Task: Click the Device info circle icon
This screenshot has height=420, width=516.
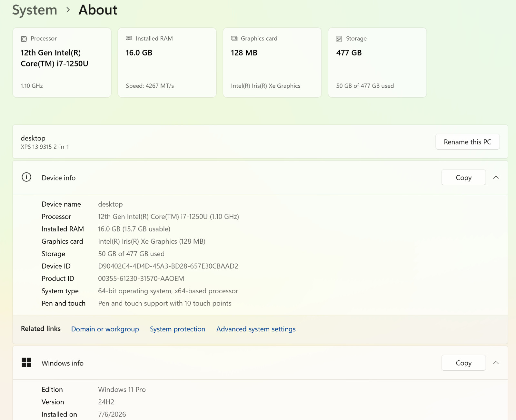Action: point(26,177)
